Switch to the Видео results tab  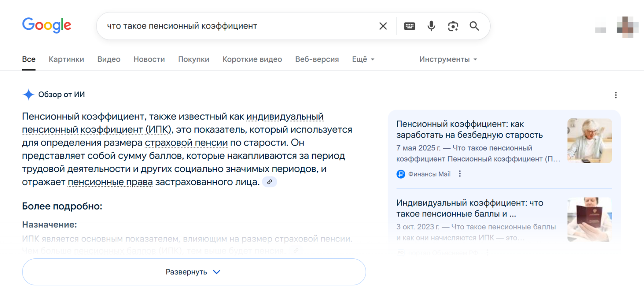pos(108,59)
